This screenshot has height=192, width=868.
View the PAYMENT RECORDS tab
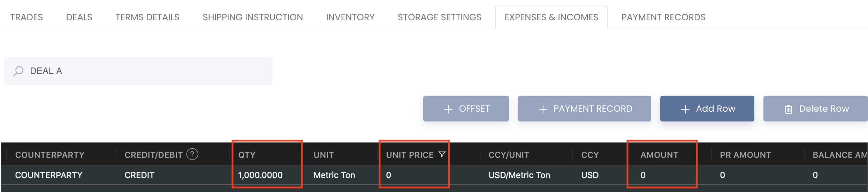coord(663,17)
